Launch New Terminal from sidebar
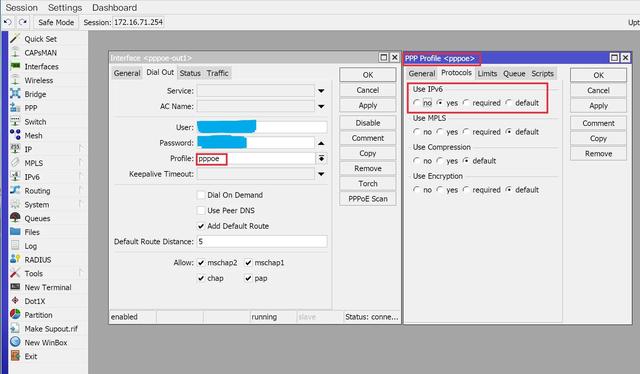 click(x=48, y=287)
